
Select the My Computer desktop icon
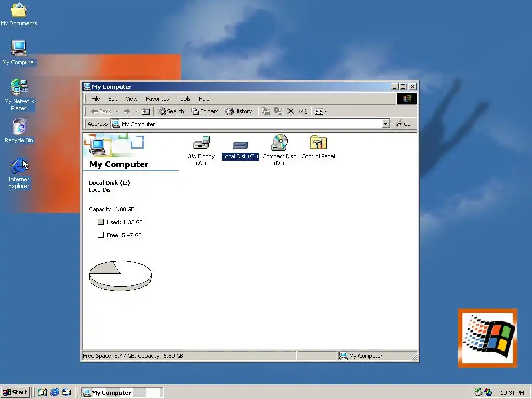point(19,52)
